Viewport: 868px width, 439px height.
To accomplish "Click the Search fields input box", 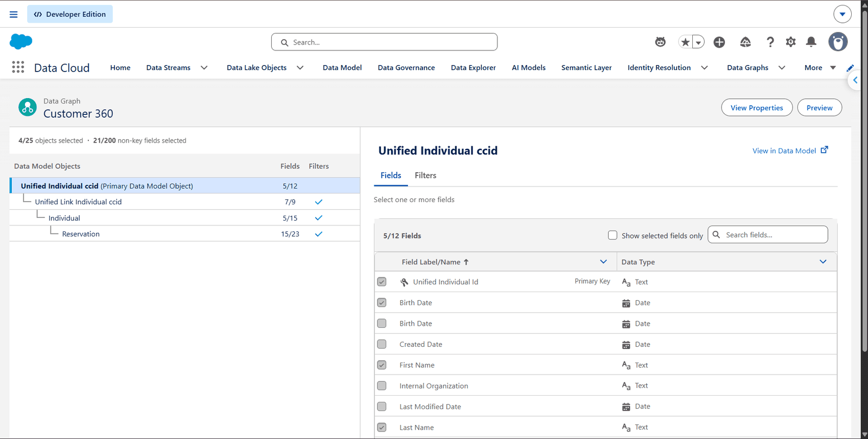I will pos(768,235).
